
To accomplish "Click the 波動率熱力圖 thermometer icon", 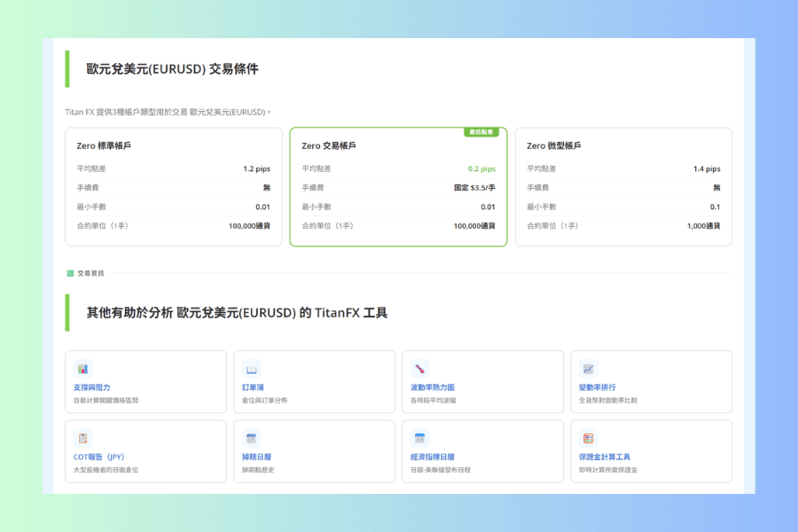I will coord(419,369).
